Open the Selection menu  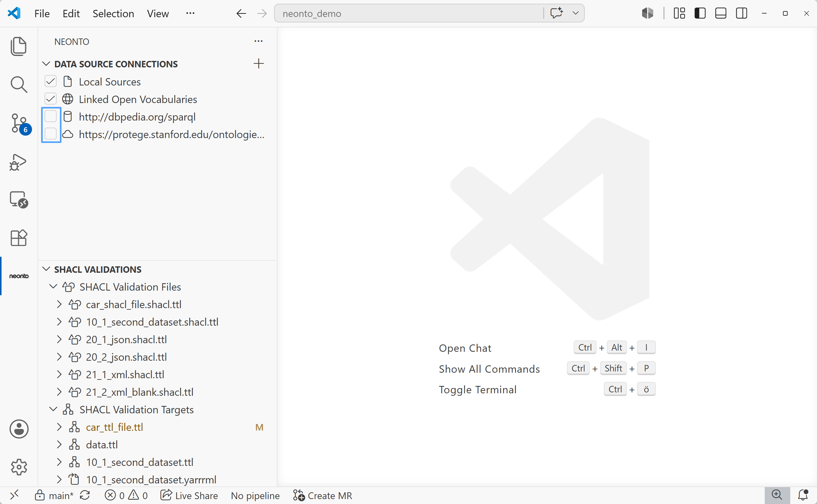[x=113, y=13]
